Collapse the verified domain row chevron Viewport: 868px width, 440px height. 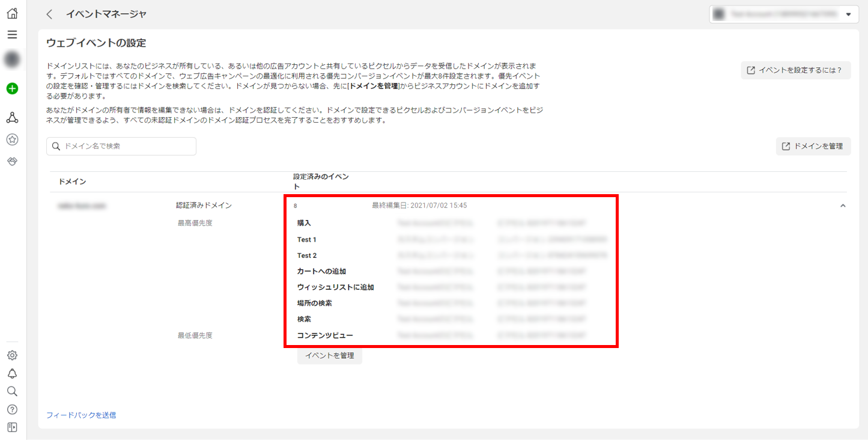pos(842,206)
